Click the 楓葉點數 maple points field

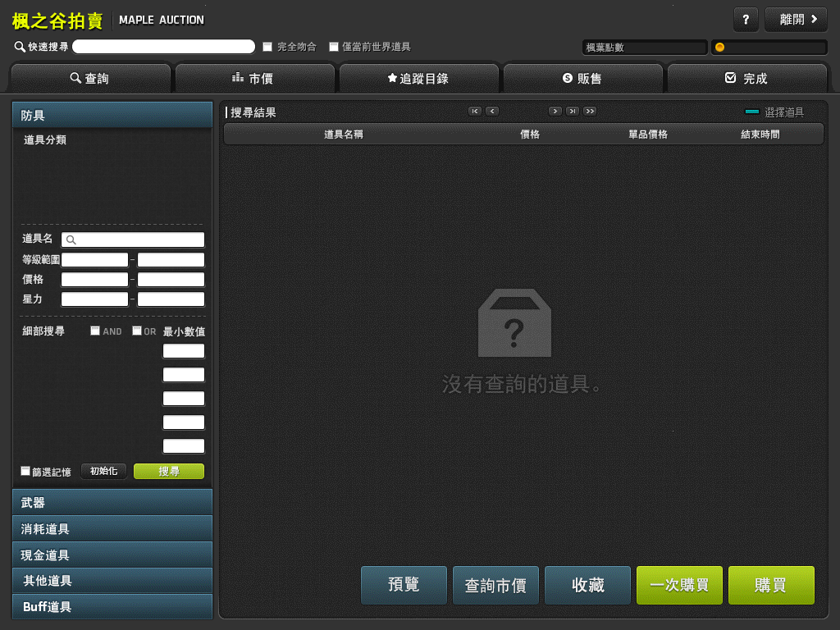click(x=645, y=47)
